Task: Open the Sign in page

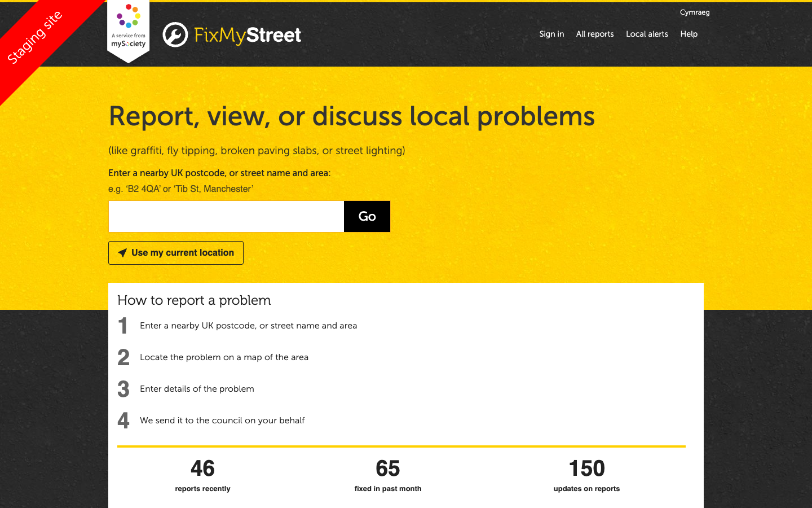Action: [551, 34]
